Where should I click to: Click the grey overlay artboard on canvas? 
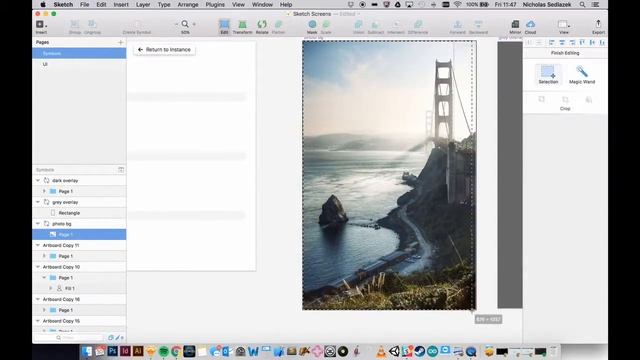click(x=510, y=175)
